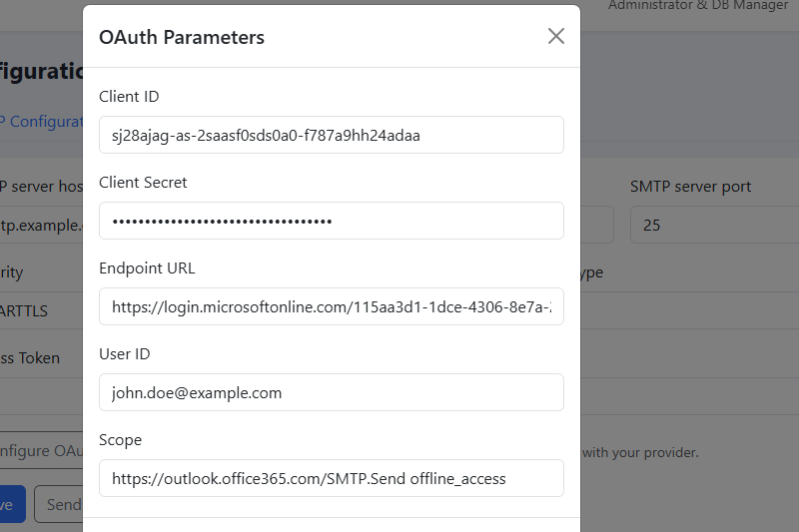Click the Administrator & DB Manager text
This screenshot has width=799, height=532.
[698, 6]
